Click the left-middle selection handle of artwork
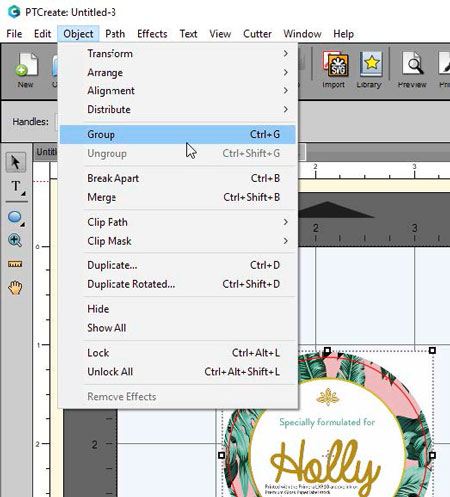 (222, 455)
